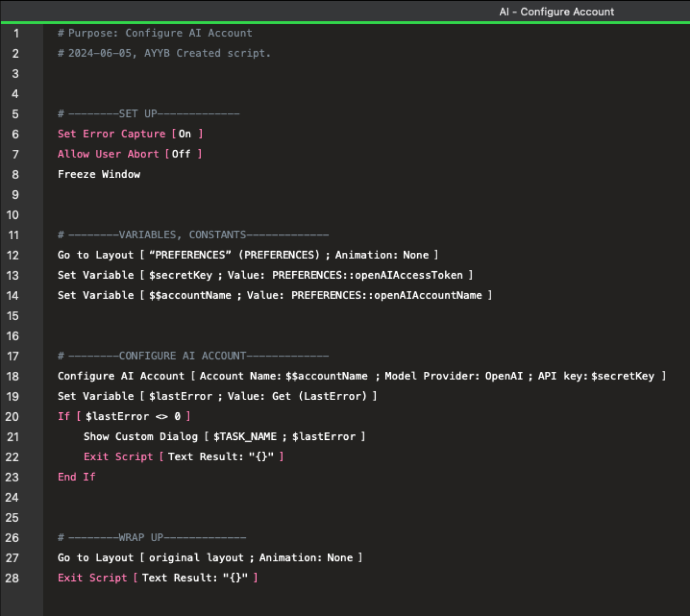Click the Get (LastError) function in line 19
This screenshot has height=616, width=690.
[x=318, y=396]
